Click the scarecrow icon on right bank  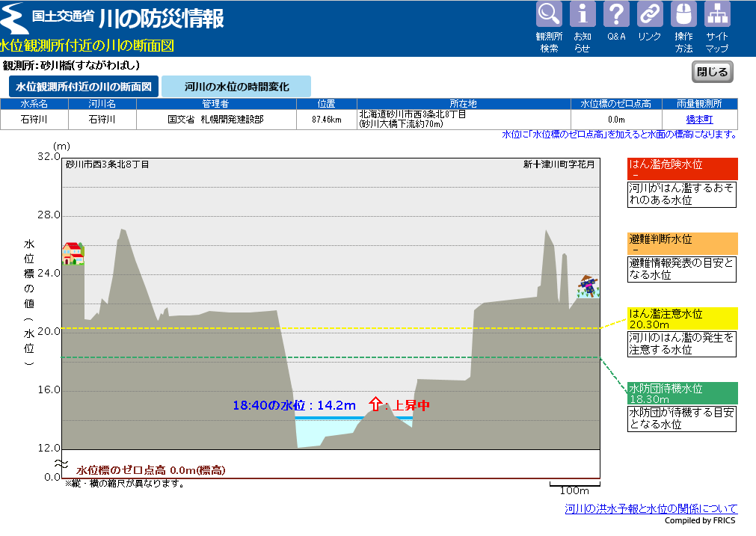(588, 287)
